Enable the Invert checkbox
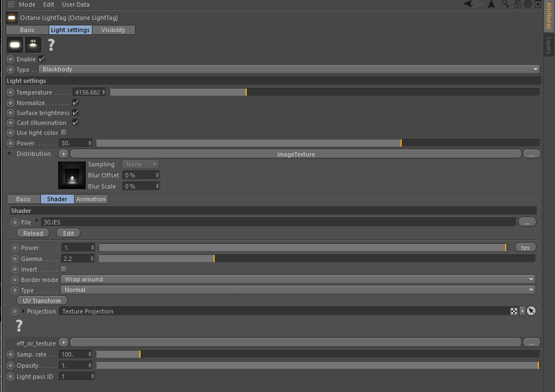 tap(64, 269)
